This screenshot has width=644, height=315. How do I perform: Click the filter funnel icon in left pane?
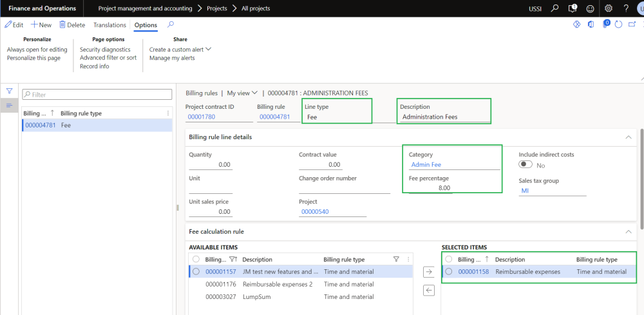(x=9, y=91)
